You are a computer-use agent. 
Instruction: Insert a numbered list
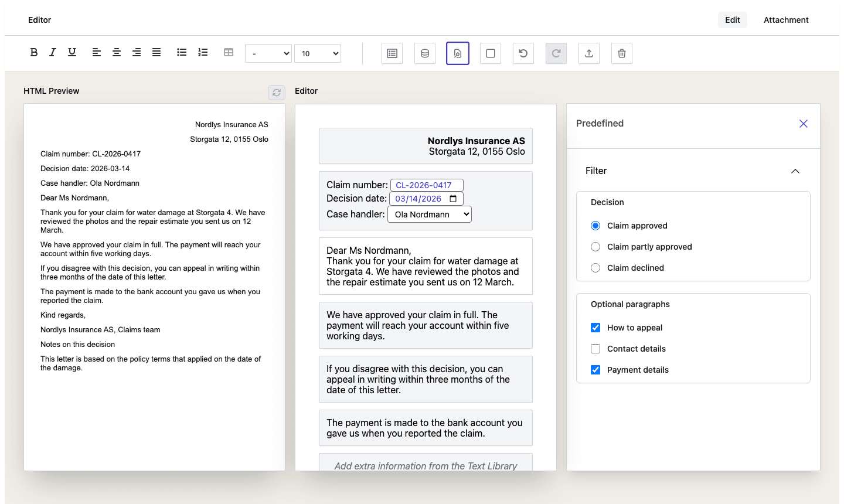(203, 52)
